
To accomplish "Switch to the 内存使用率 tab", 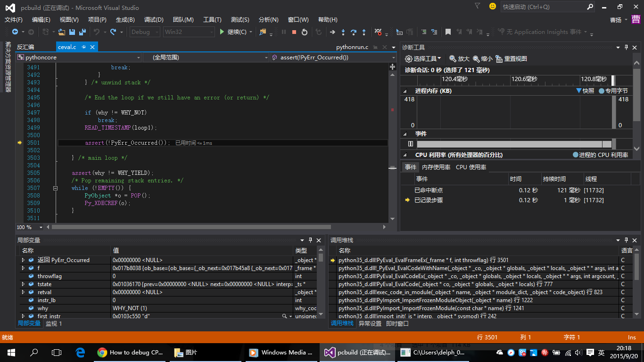I will 436,167.
